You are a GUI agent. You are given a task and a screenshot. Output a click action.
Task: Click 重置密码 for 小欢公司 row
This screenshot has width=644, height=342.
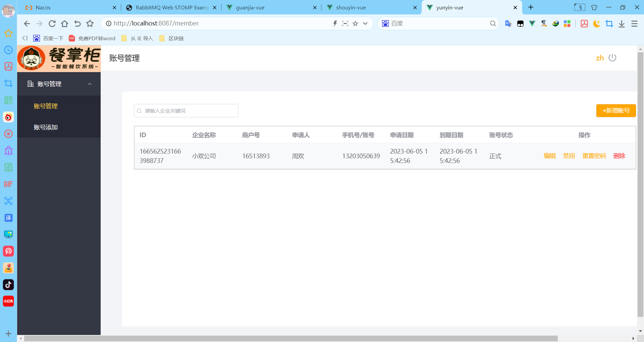[x=594, y=156]
